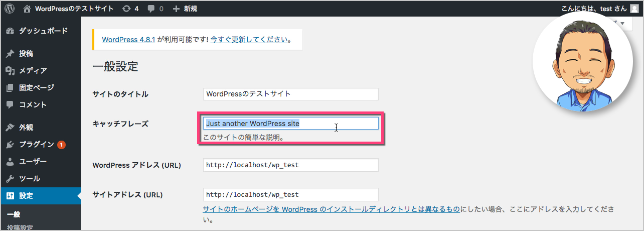
Task: Click the 設定 sliders icon
Action: coord(10,196)
